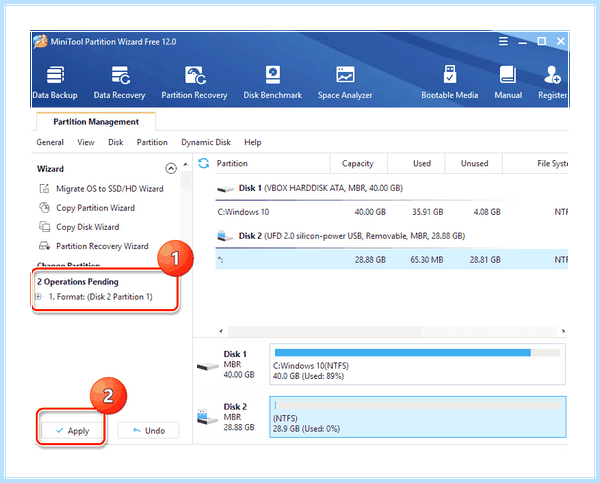Open the hamburger menu in title bar
The image size is (600, 483).
[504, 41]
